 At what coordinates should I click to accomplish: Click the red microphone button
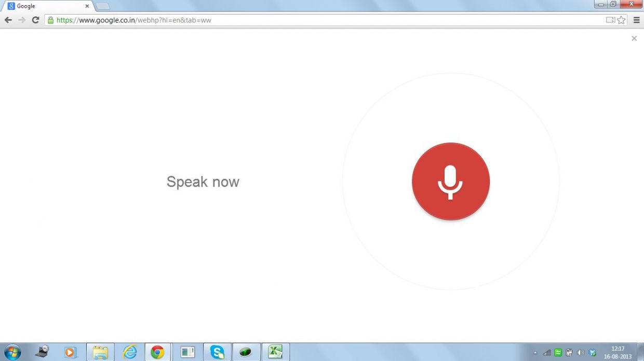(450, 182)
